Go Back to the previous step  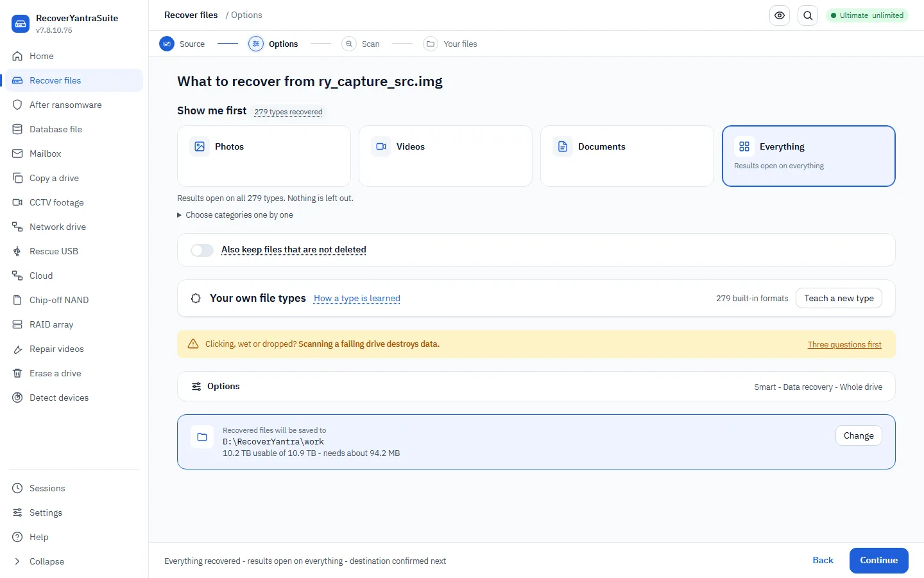[x=823, y=561]
